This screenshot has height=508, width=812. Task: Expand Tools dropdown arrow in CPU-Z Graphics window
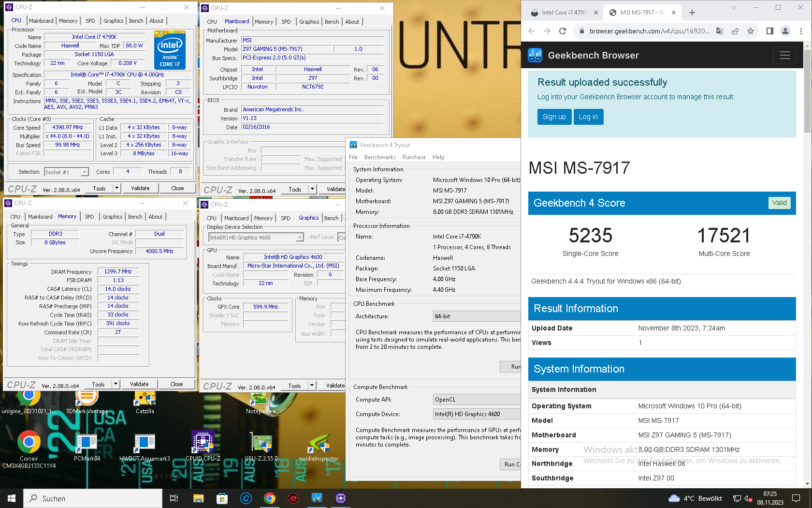click(312, 386)
